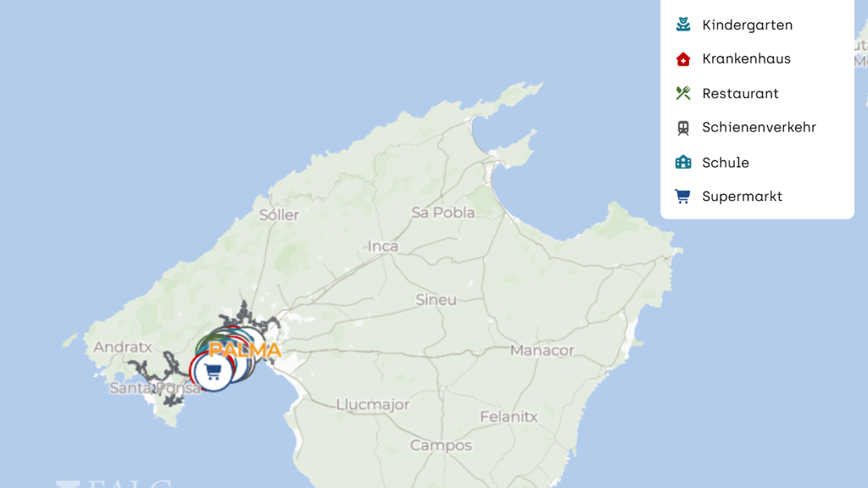The width and height of the screenshot is (868, 488).
Task: Click the supermarket cart marker on the map
Action: 213,373
